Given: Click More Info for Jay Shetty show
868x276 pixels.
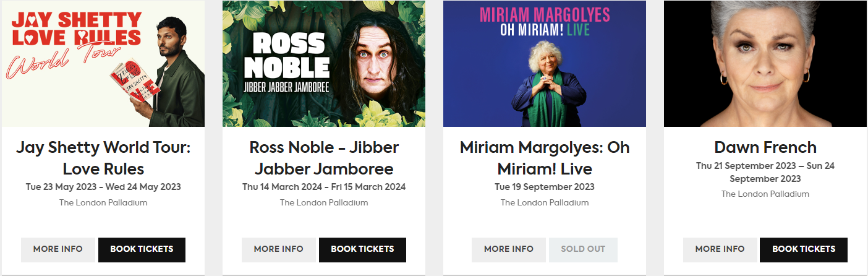Looking at the screenshot, I should pos(58,249).
